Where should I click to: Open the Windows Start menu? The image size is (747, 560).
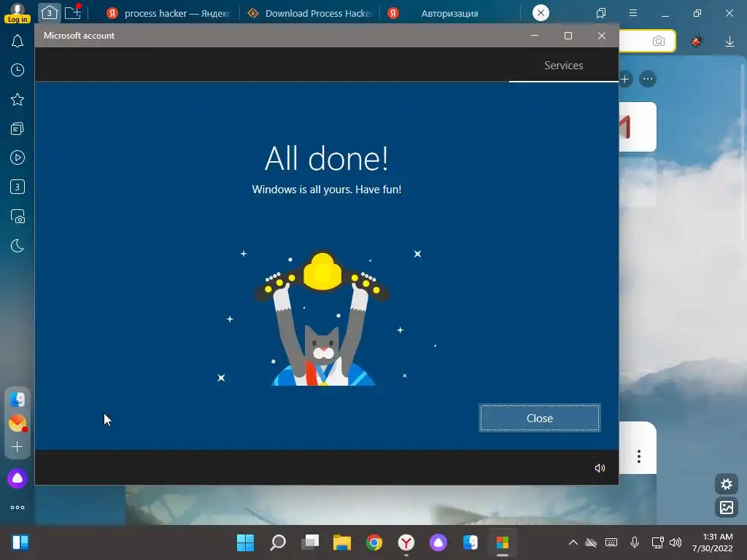point(246,542)
